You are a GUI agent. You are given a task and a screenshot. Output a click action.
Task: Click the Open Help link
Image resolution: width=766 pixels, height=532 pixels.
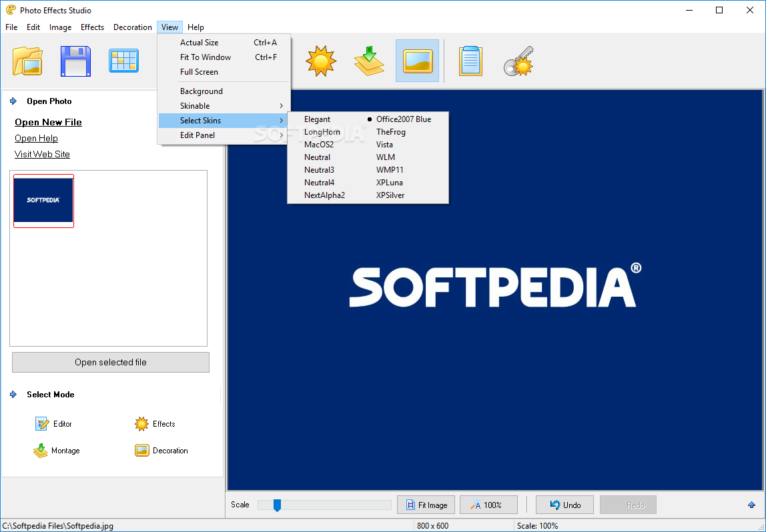(36, 138)
